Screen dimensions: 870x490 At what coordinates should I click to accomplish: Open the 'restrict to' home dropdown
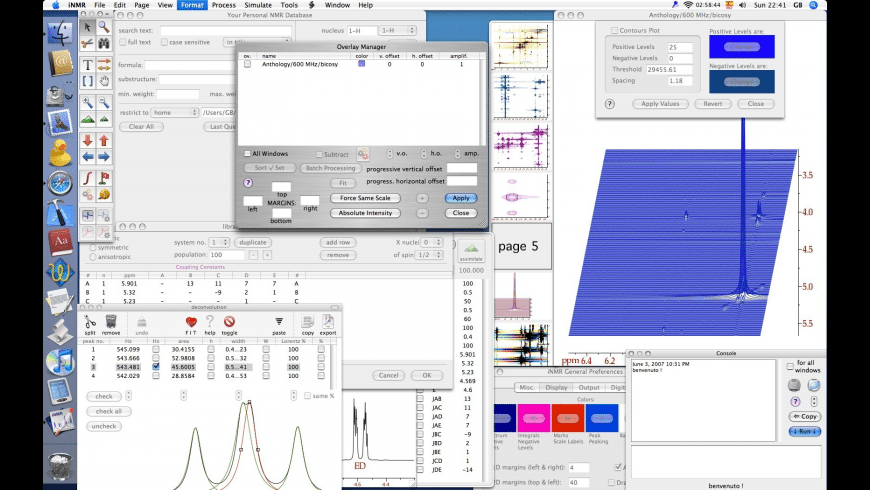pos(175,113)
